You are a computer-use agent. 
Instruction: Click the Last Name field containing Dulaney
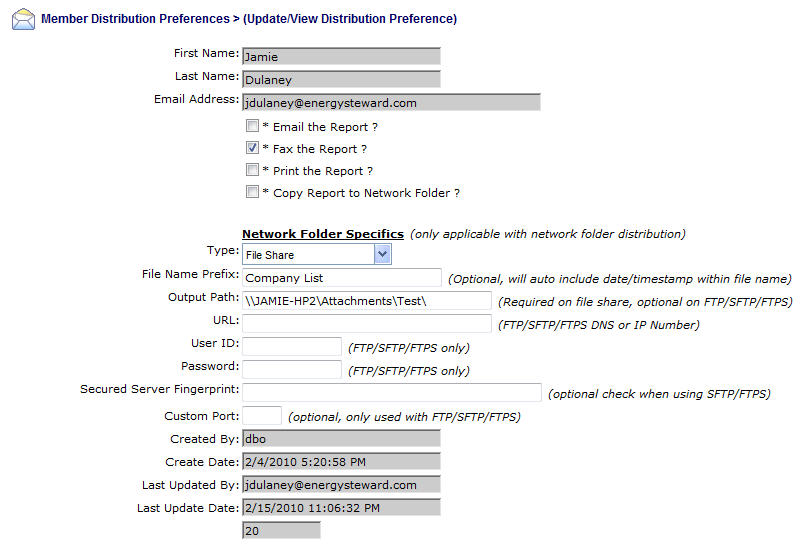pyautogui.click(x=341, y=79)
